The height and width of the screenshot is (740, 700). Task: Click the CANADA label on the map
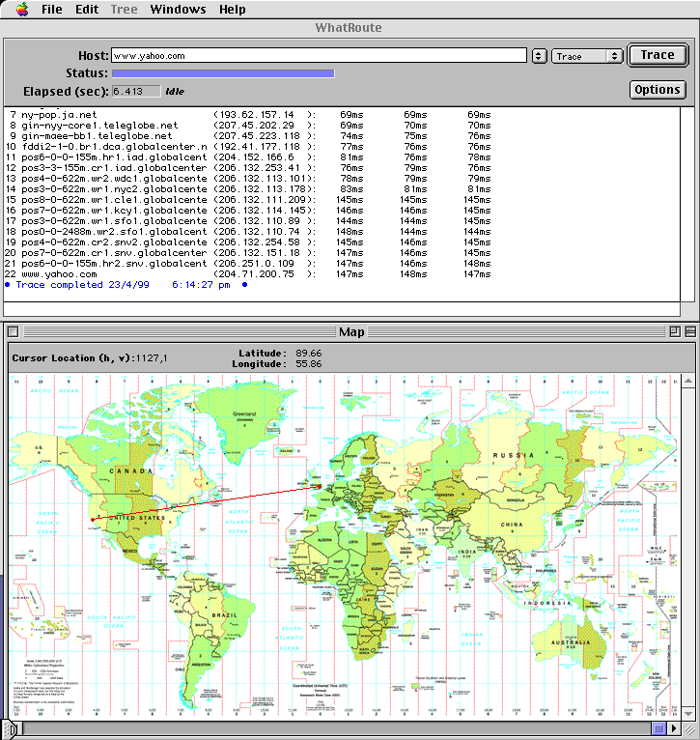coord(131,471)
